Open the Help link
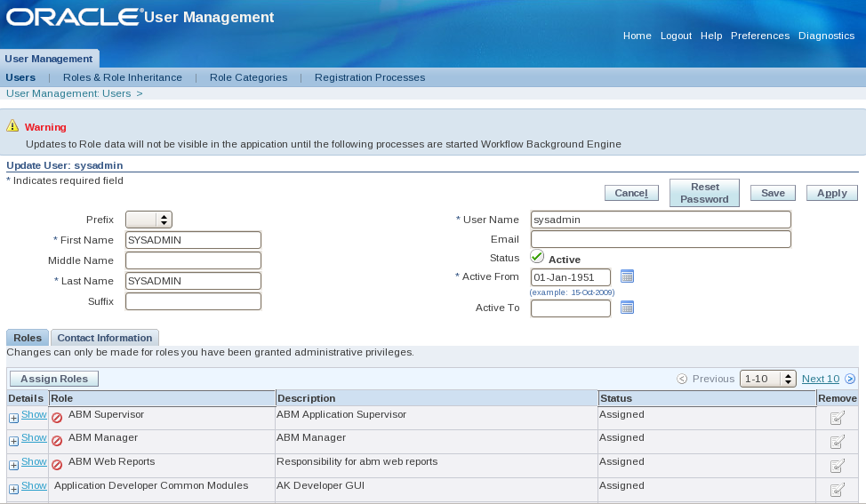Screen dimensions: 866x504 pos(711,36)
